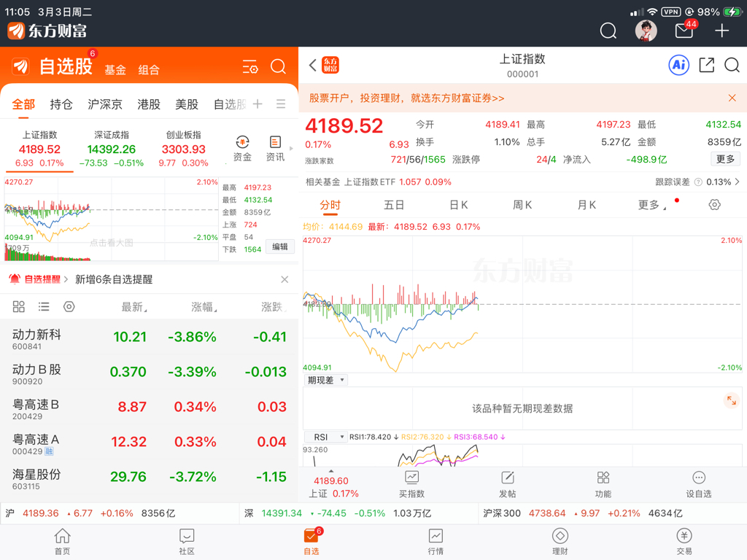The width and height of the screenshot is (747, 560).
Task: Switch to 组合 section in header
Action: [x=149, y=70]
